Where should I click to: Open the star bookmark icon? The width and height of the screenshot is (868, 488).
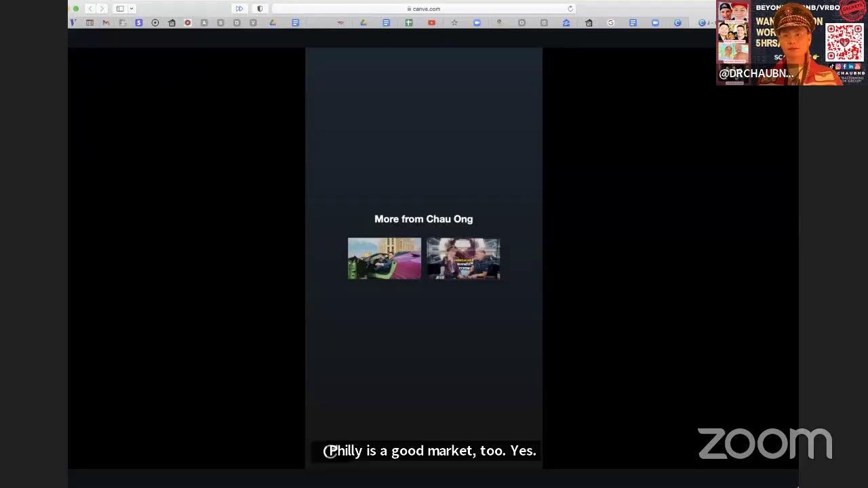pos(454,22)
